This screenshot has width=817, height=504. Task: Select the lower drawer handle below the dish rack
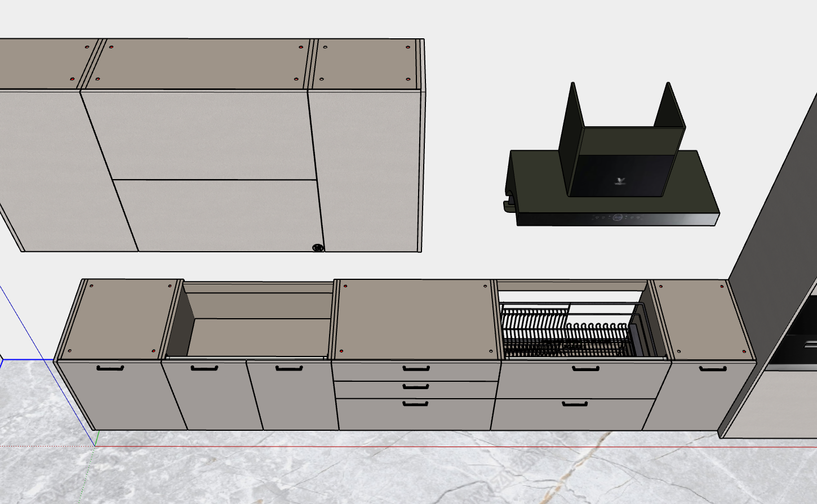575,404
